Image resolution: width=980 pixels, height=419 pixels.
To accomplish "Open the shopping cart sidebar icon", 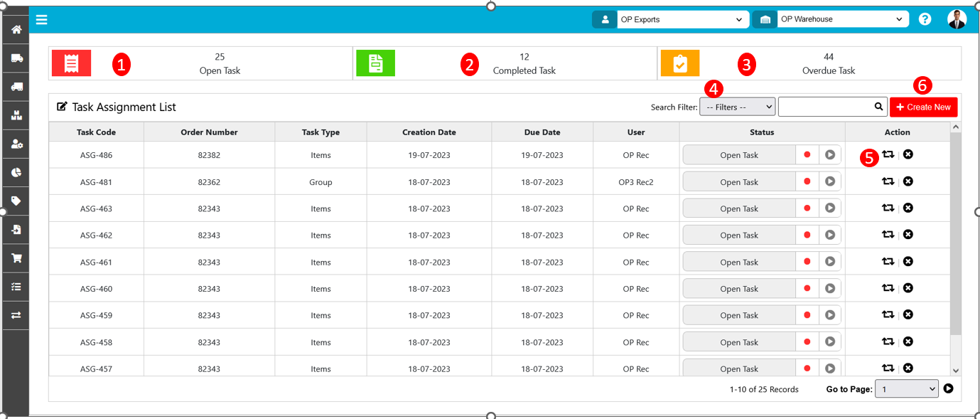I will click(x=16, y=258).
